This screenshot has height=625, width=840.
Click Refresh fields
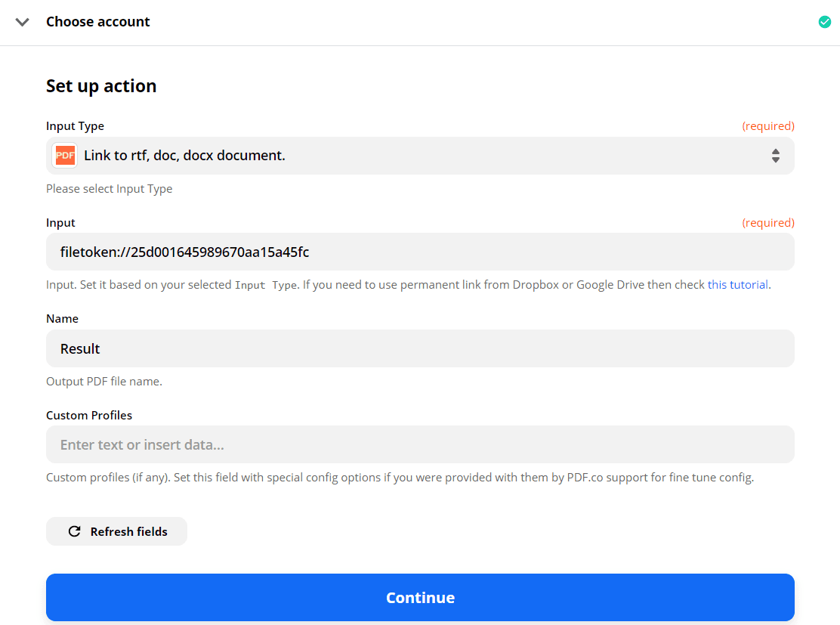(x=116, y=531)
